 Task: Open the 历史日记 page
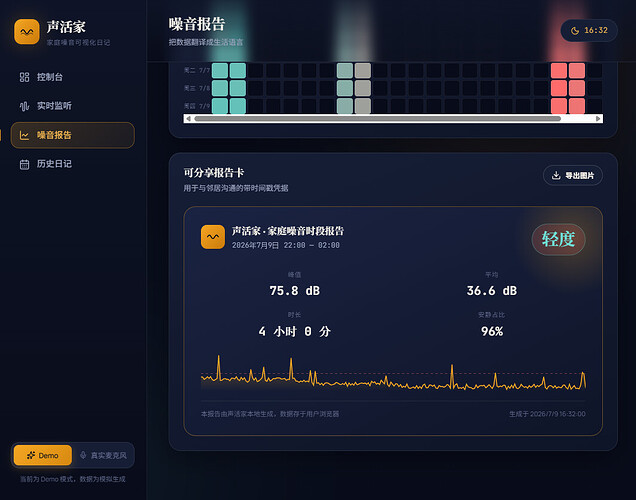(73, 164)
